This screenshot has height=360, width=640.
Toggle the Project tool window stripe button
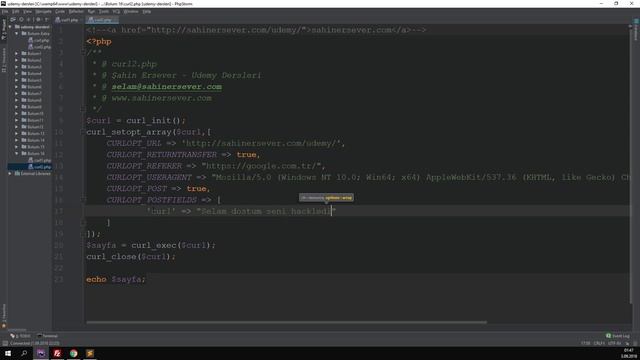pos(4,30)
